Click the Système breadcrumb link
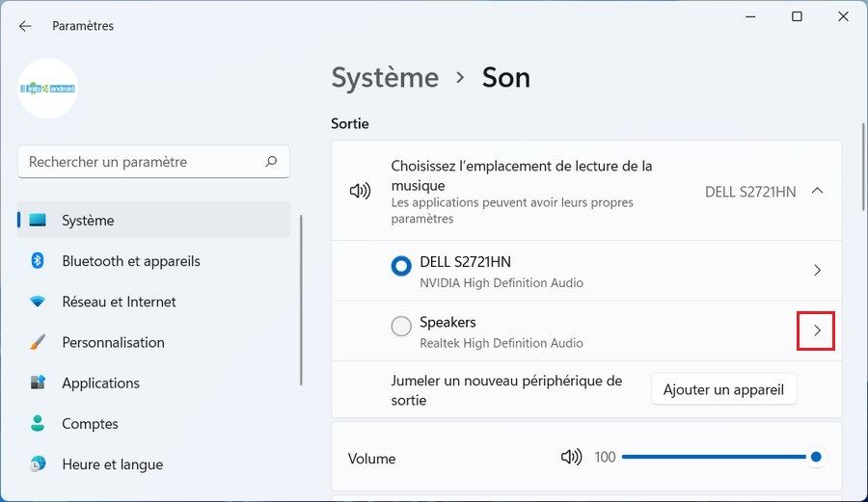Viewport: 868px width, 502px height. [x=385, y=78]
